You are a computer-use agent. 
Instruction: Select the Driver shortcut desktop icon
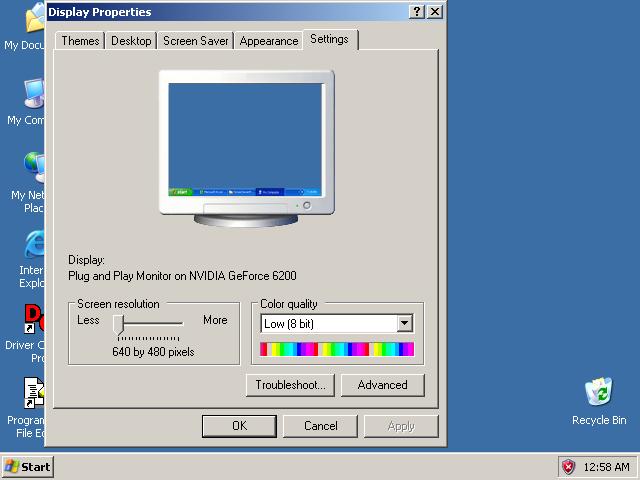(x=24, y=333)
